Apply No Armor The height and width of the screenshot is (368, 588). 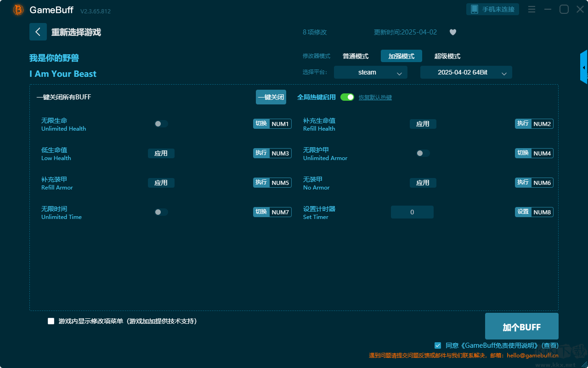(423, 183)
